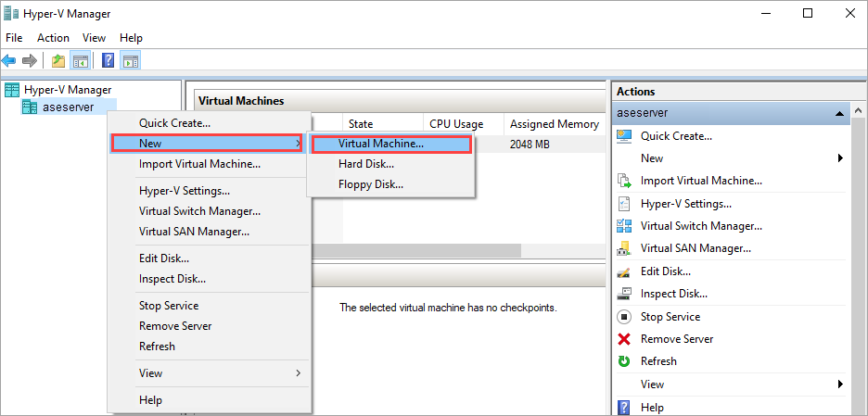This screenshot has width=868, height=416.
Task: Click the 2048 MB memory cell
Action: click(530, 145)
